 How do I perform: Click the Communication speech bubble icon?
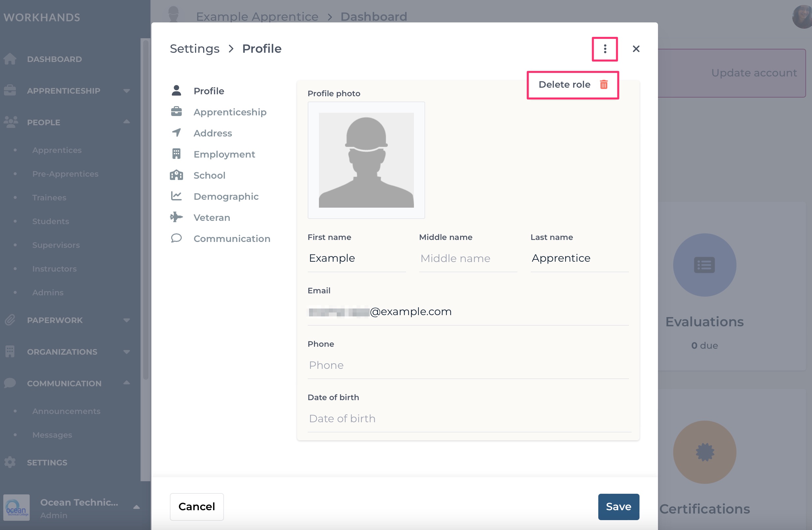tap(176, 238)
